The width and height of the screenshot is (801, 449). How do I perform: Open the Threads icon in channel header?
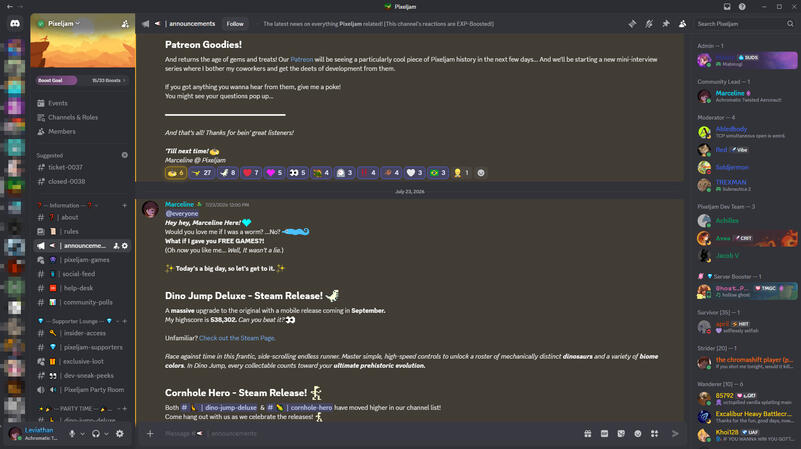pos(632,23)
